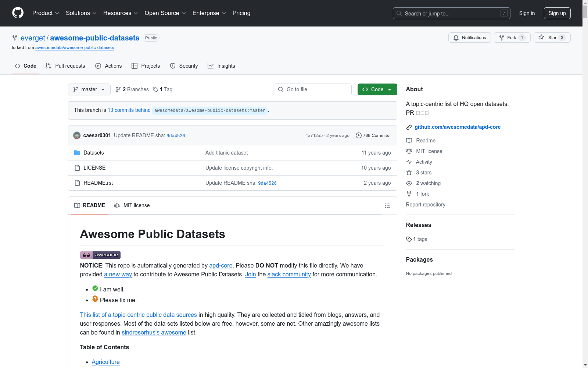588x368 pixels.
Task: Click the Go to file search field
Action: pyautogui.click(x=312, y=89)
